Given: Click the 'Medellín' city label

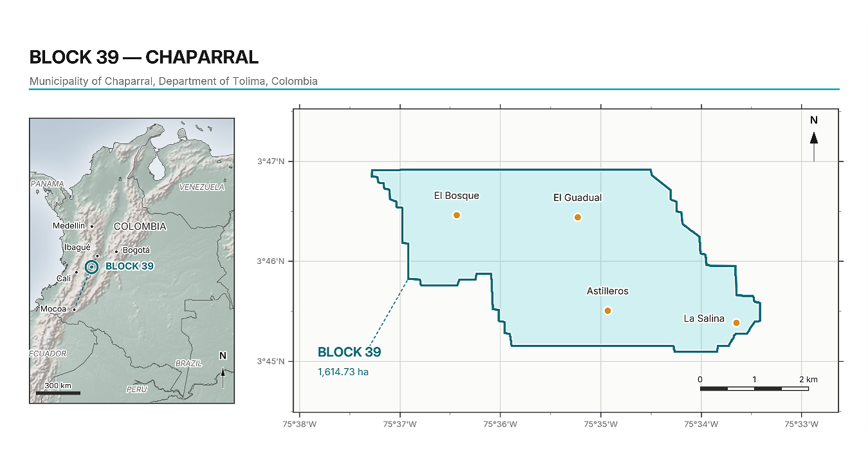Looking at the screenshot, I should (x=69, y=226).
